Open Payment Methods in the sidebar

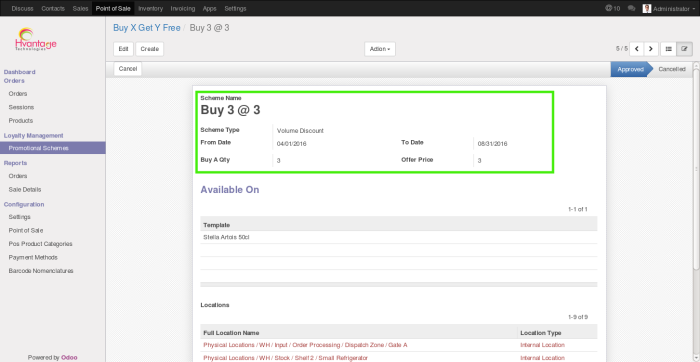(x=33, y=257)
